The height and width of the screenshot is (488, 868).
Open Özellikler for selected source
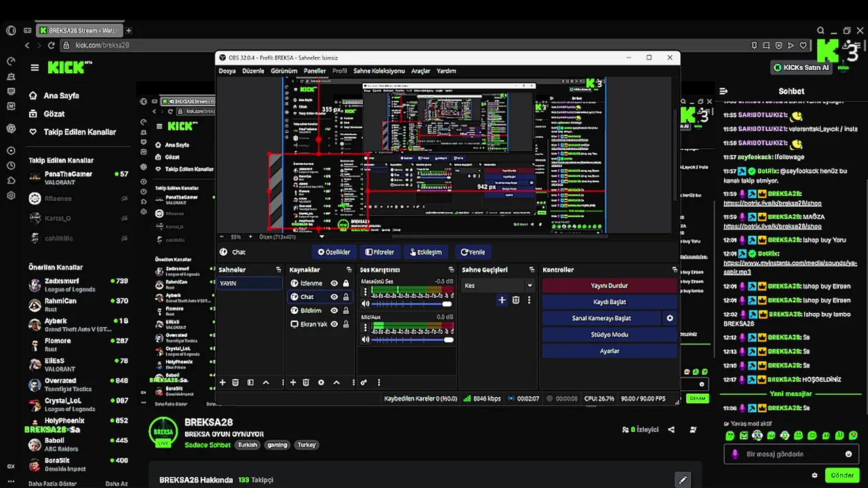[x=334, y=252]
